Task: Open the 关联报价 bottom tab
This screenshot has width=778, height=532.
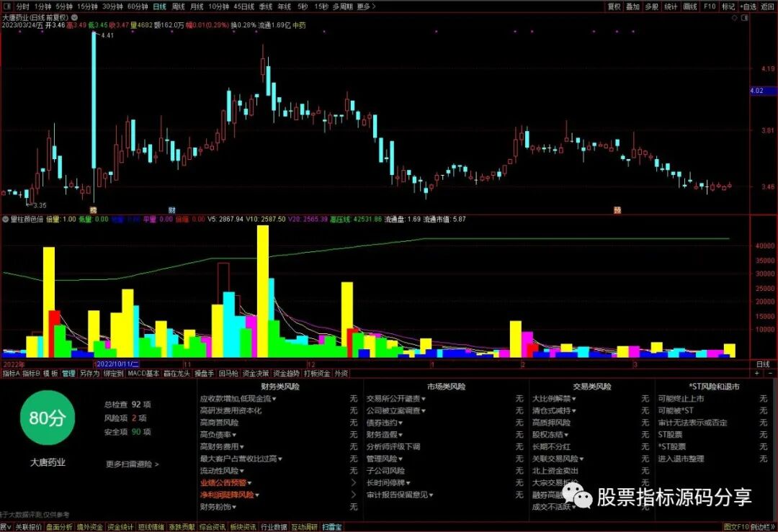Action: click(x=28, y=527)
